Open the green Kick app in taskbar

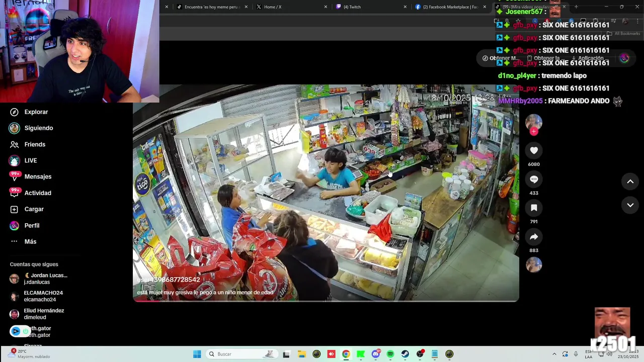pyautogui.click(x=361, y=354)
